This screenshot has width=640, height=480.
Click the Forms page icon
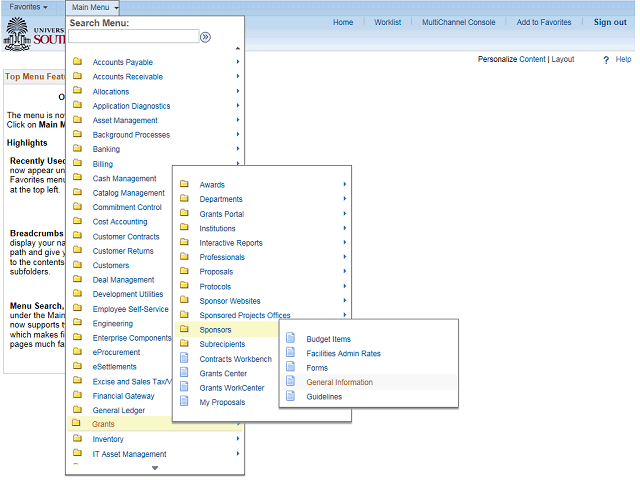coord(291,367)
